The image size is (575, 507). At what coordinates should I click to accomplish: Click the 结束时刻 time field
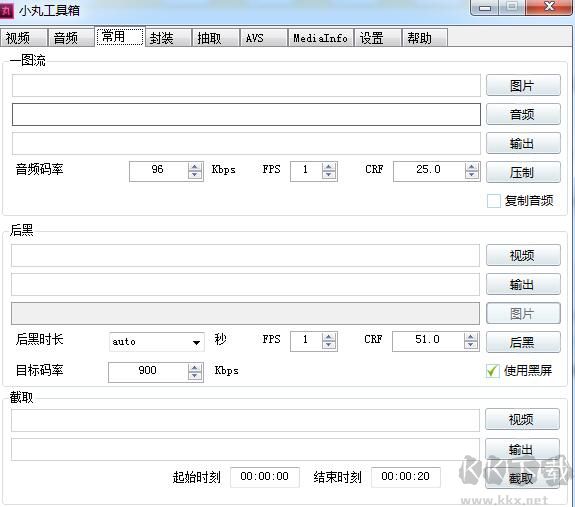pos(406,477)
